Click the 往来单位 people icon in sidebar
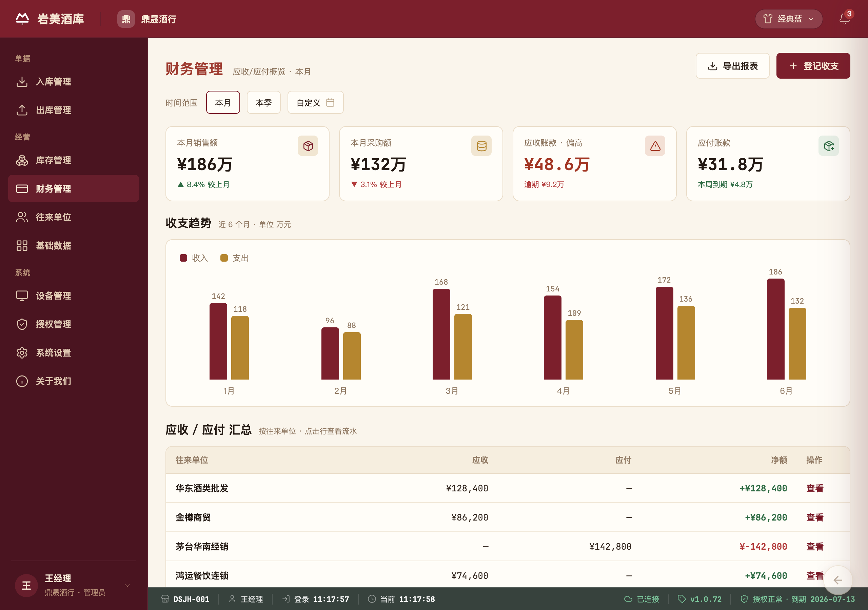This screenshot has height=610, width=868. [x=22, y=217]
